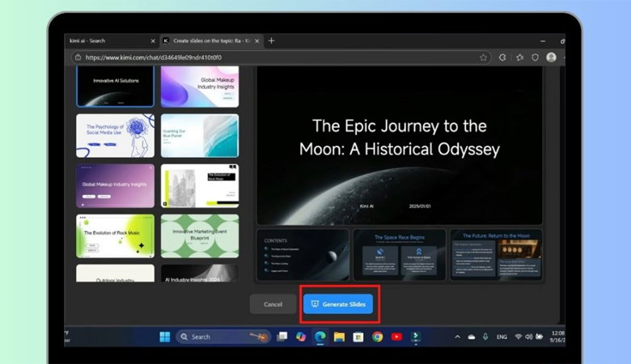631x364 pixels.
Task: Switch to the kimi ai - Search tab
Action: (107, 40)
